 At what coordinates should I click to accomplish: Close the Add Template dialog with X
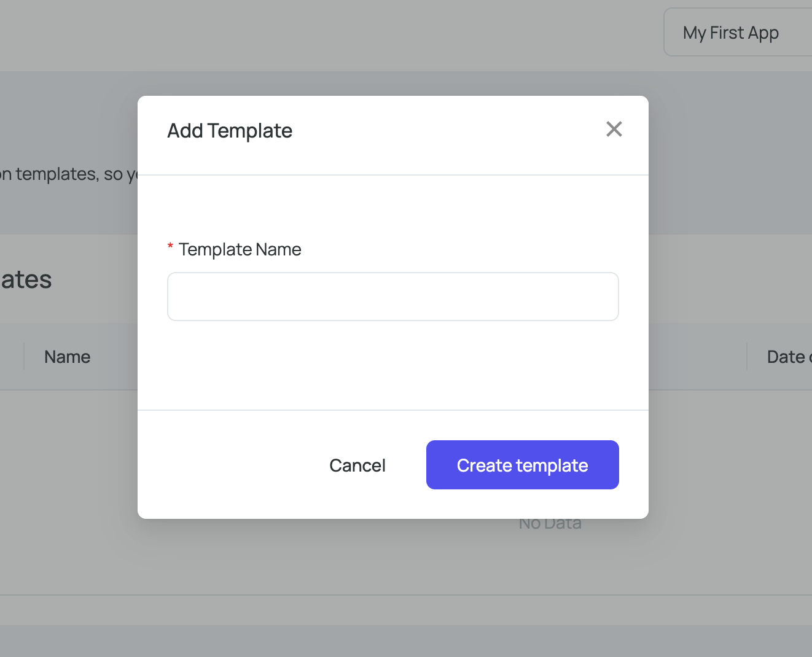(614, 129)
